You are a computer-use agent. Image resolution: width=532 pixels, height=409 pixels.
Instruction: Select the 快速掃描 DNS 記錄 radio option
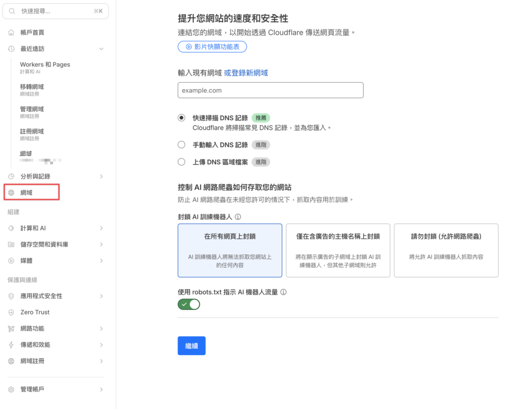[181, 118]
